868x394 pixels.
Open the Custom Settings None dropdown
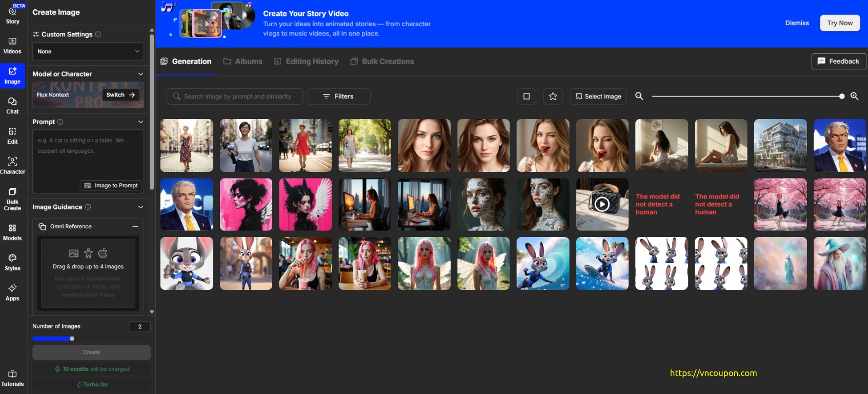coord(88,51)
